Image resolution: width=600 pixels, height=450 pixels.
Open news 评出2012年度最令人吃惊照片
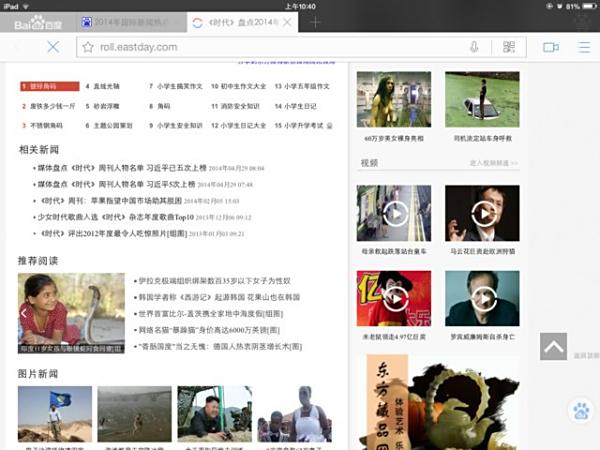pos(114,234)
